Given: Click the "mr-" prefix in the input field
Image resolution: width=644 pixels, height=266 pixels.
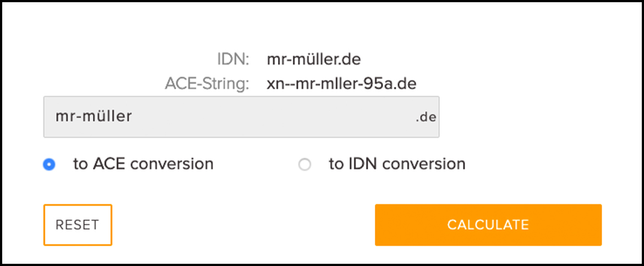Looking at the screenshot, I should (67, 117).
